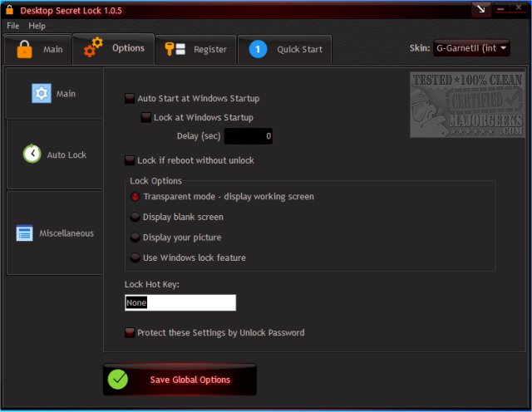Image resolution: width=532 pixels, height=412 pixels.
Task: Switch to the Register tab
Action: point(195,50)
